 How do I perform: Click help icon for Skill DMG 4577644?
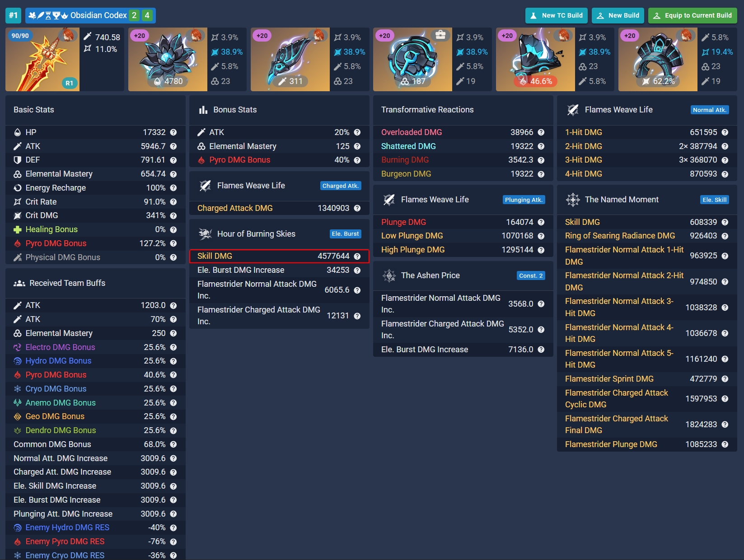coord(357,256)
